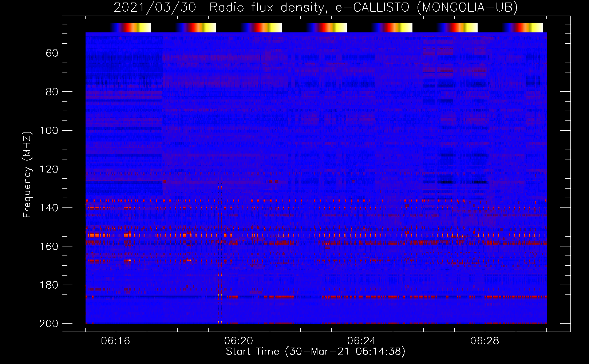
Task: Click the 06:24 time tick label
Action: click(x=362, y=341)
